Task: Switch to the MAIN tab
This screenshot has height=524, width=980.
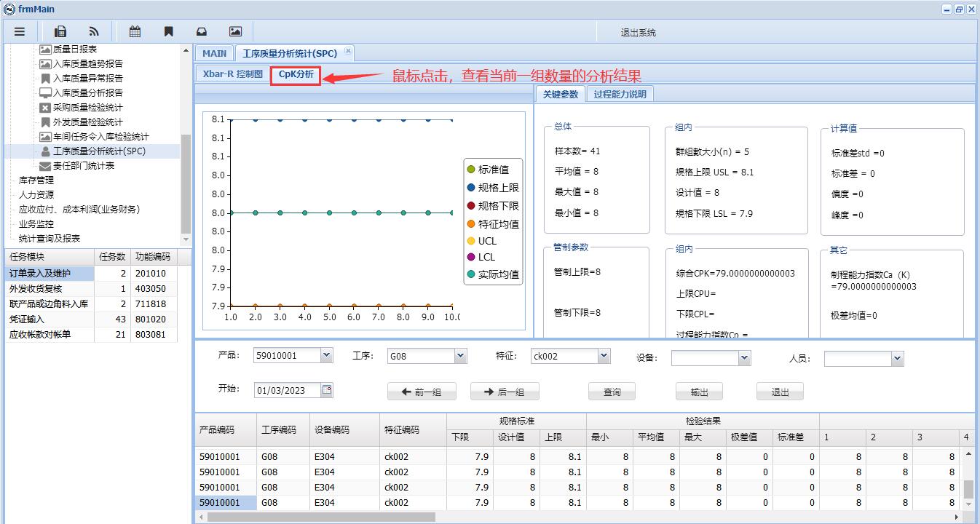Action: tap(214, 53)
